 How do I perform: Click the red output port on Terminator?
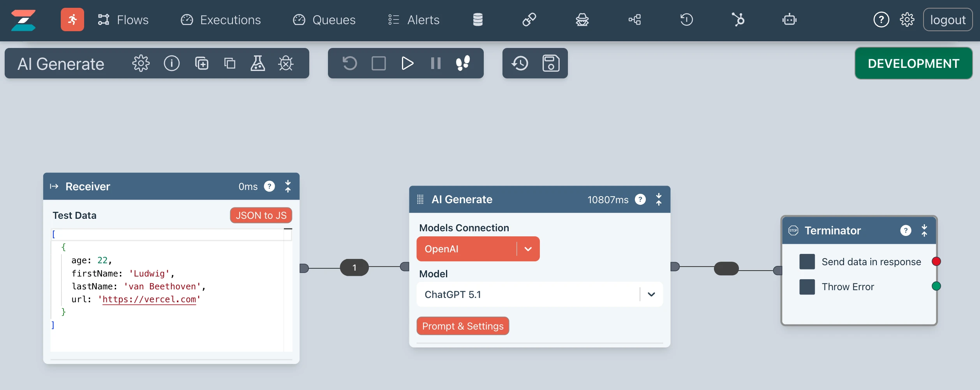coord(936,261)
